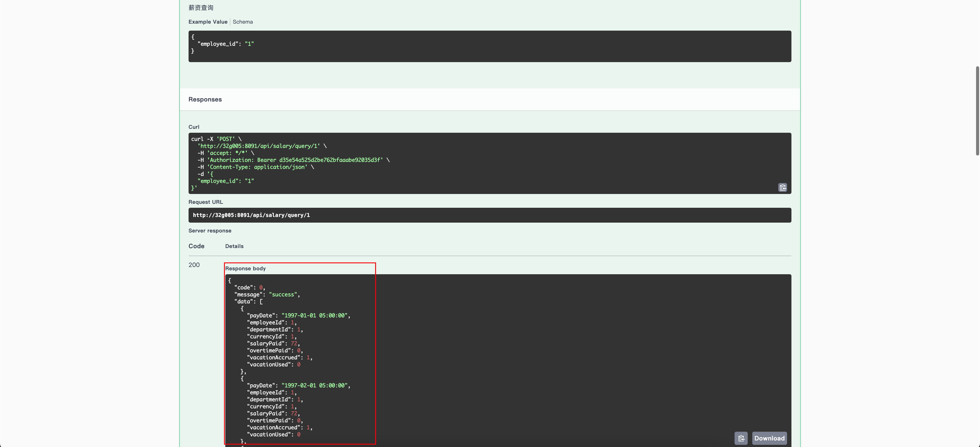Click the Curl label above command
980x447 pixels.
point(194,127)
